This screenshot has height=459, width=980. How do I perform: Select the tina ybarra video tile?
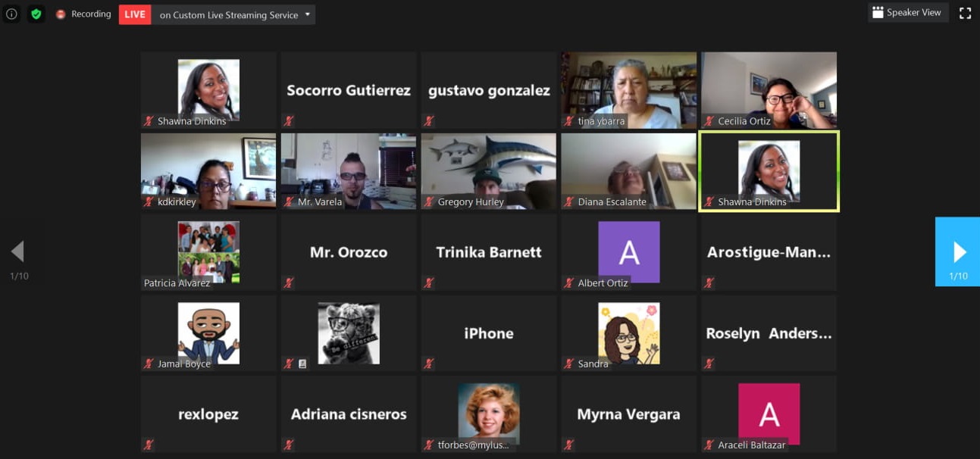coord(628,90)
